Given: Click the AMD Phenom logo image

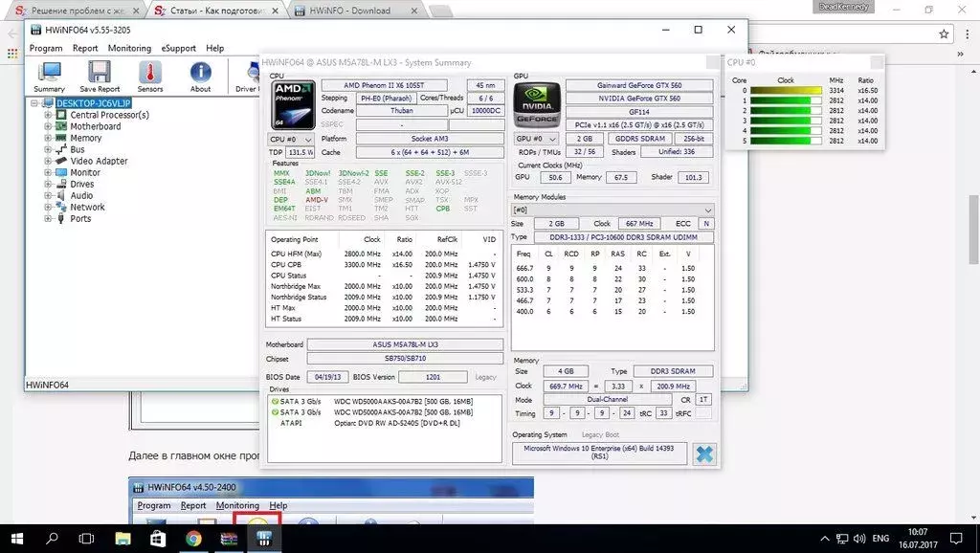Looking at the screenshot, I should [x=293, y=105].
